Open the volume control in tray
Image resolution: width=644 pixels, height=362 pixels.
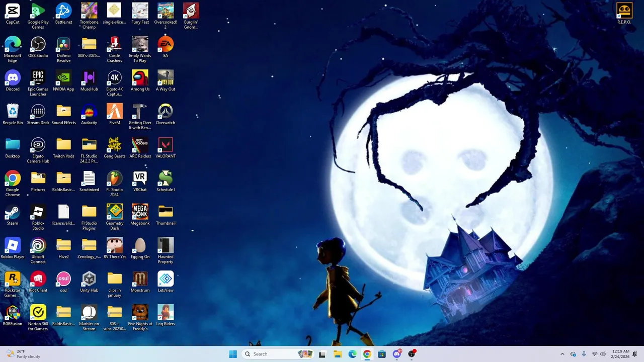tap(603, 354)
